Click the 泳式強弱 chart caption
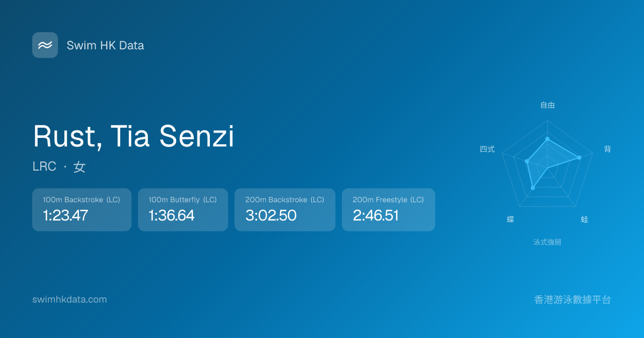This screenshot has width=644, height=338. click(x=547, y=242)
